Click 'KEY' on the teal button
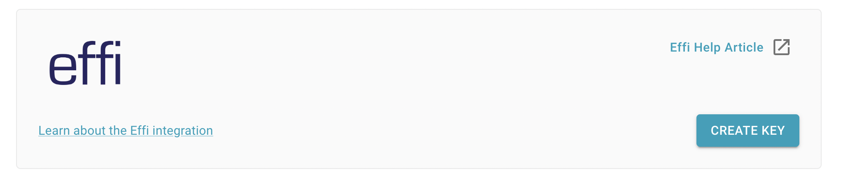The width and height of the screenshot is (868, 193). [x=773, y=130]
